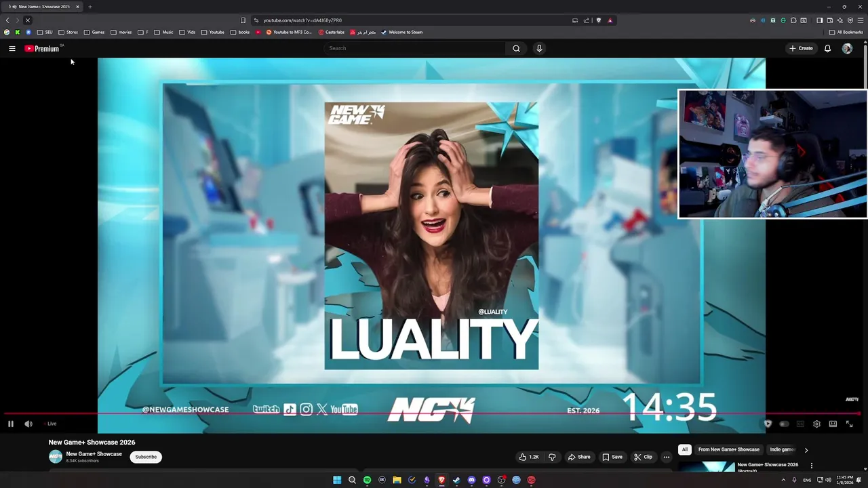Viewport: 868px width, 488px height.
Task: Open the books bookmarks folder
Action: pos(240,32)
